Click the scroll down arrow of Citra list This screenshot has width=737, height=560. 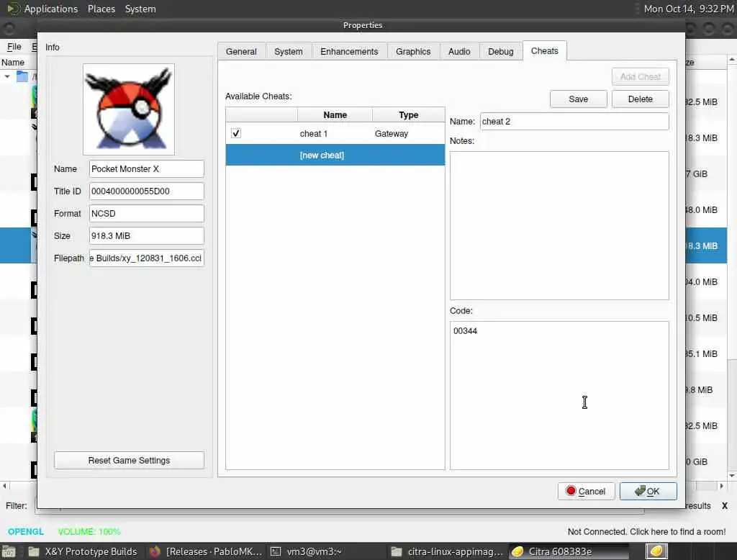click(732, 475)
